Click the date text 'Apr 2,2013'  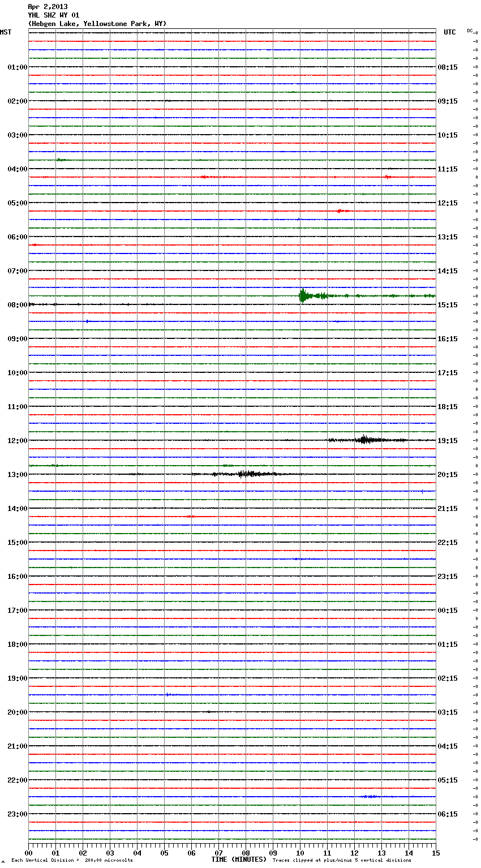[48, 7]
